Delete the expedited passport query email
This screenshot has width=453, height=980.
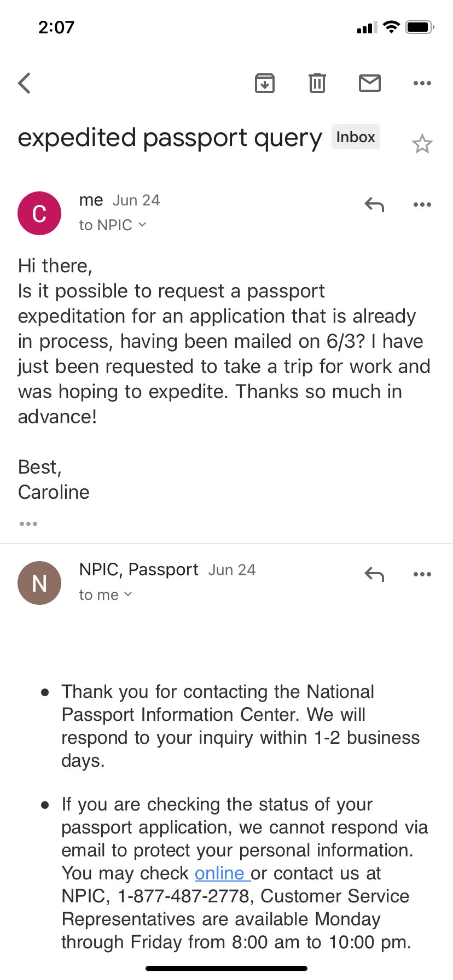[x=317, y=83]
